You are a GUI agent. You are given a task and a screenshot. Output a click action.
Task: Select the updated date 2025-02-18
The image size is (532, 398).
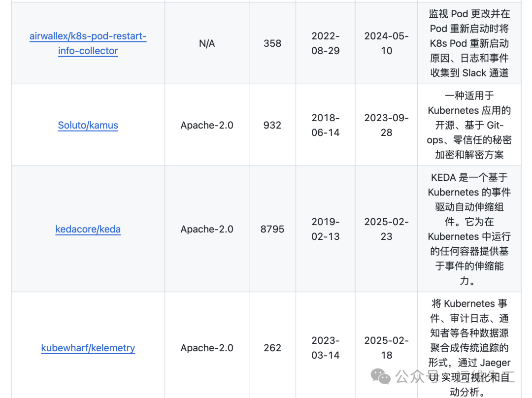[x=387, y=348]
